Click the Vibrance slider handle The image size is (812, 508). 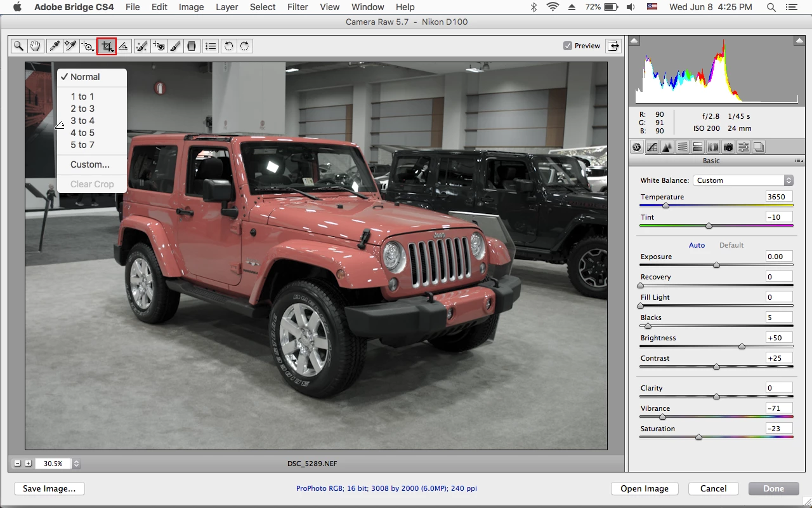point(662,417)
